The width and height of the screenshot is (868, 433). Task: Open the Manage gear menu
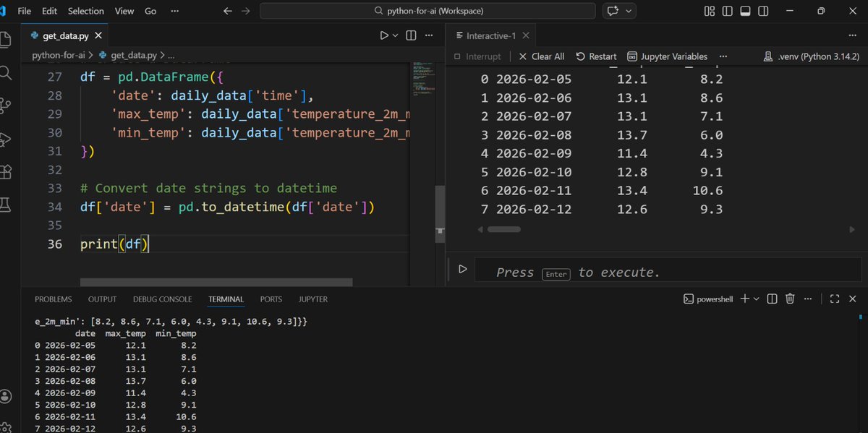coord(6,428)
